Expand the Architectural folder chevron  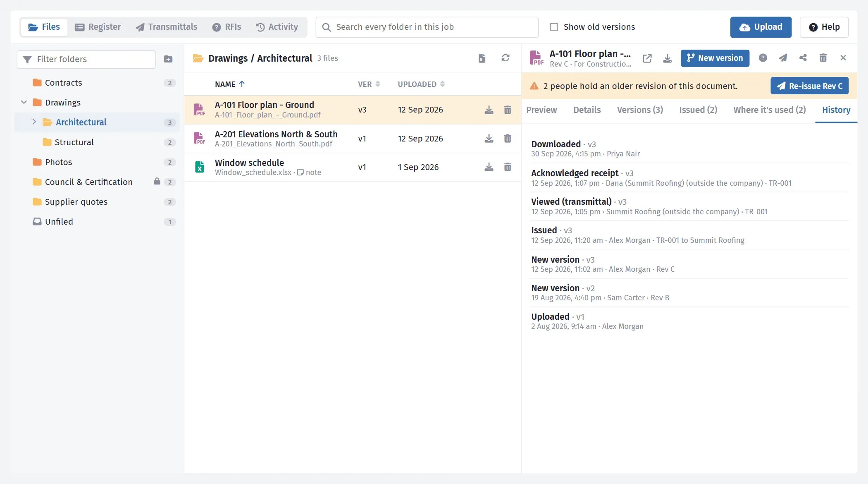(x=34, y=122)
